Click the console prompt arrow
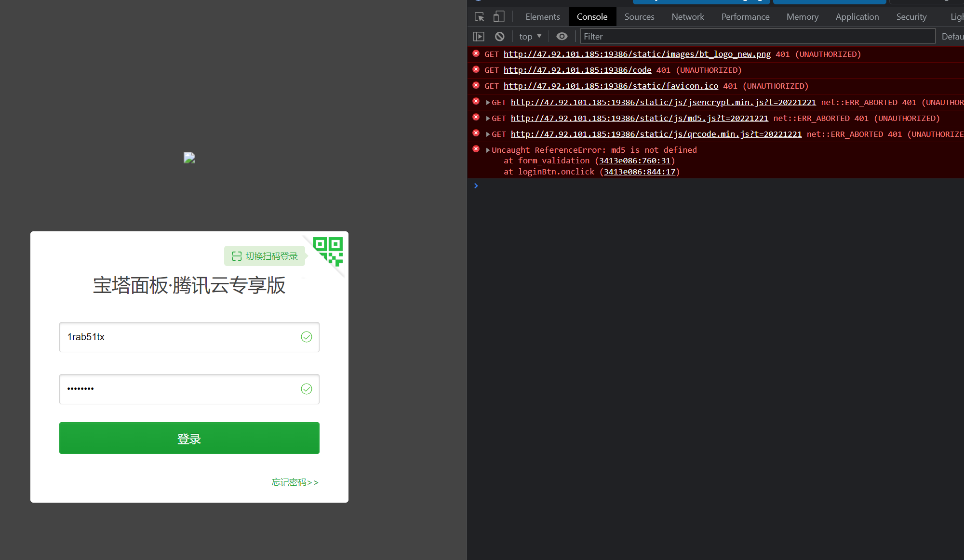Image resolution: width=964 pixels, height=560 pixels. pos(476,186)
